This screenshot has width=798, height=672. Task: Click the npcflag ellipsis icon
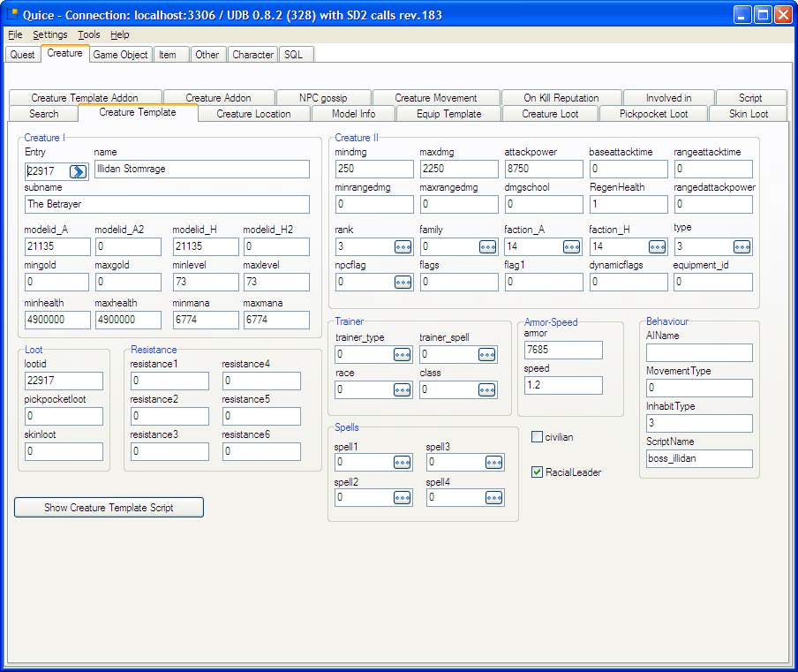pyautogui.click(x=403, y=283)
